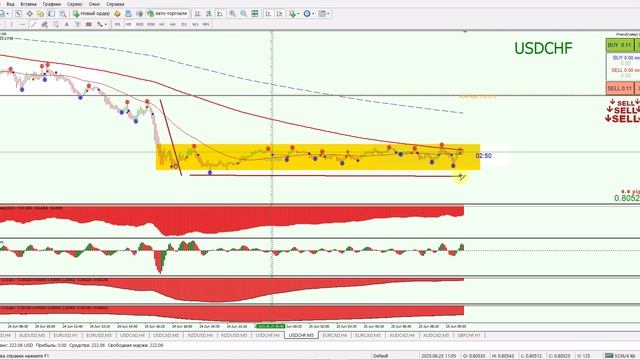Click the green highlighted date on time axis
Image resolution: width=640 pixels, height=360 pixels.
click(270, 326)
